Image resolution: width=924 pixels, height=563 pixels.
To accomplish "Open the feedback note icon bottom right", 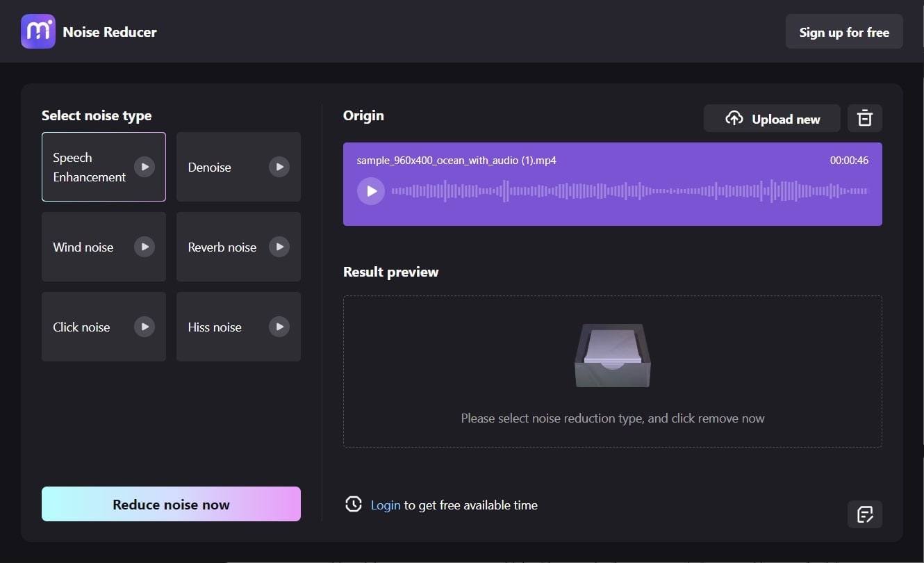I will point(864,514).
